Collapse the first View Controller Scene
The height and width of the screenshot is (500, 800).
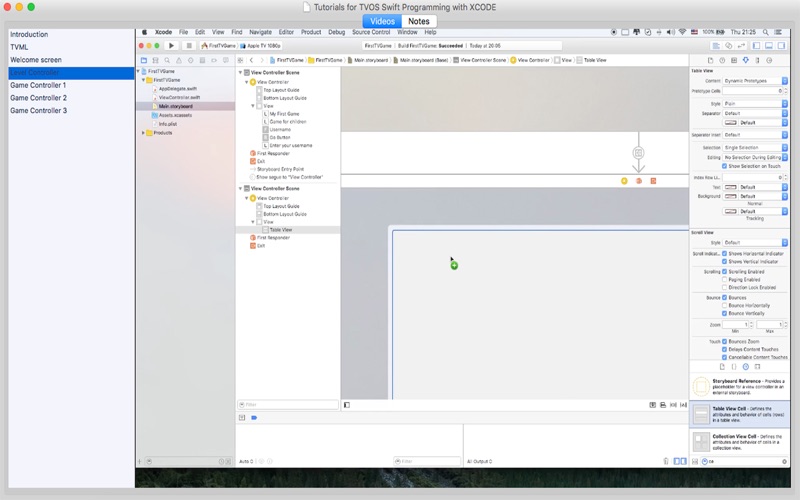[241, 72]
